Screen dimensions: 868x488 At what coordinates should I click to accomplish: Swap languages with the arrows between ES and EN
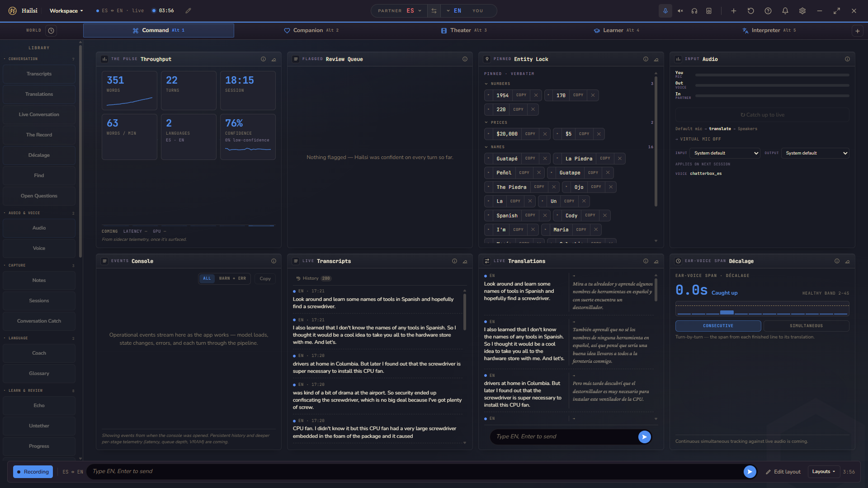pos(434,11)
